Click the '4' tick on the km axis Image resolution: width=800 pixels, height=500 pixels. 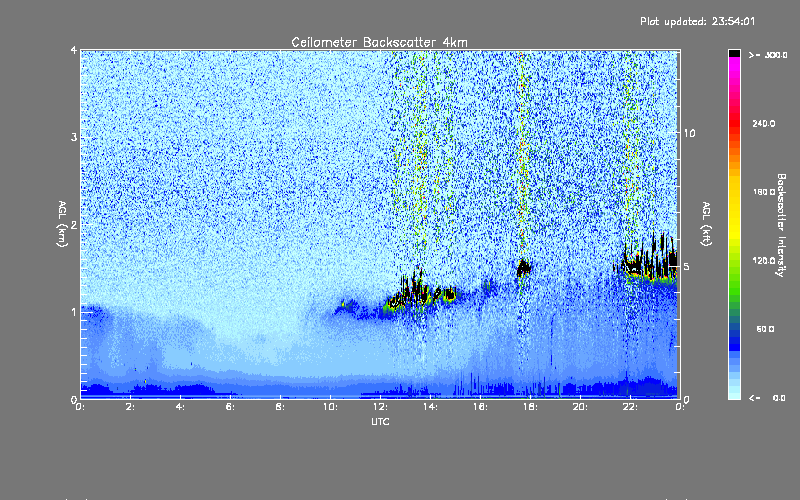click(74, 50)
